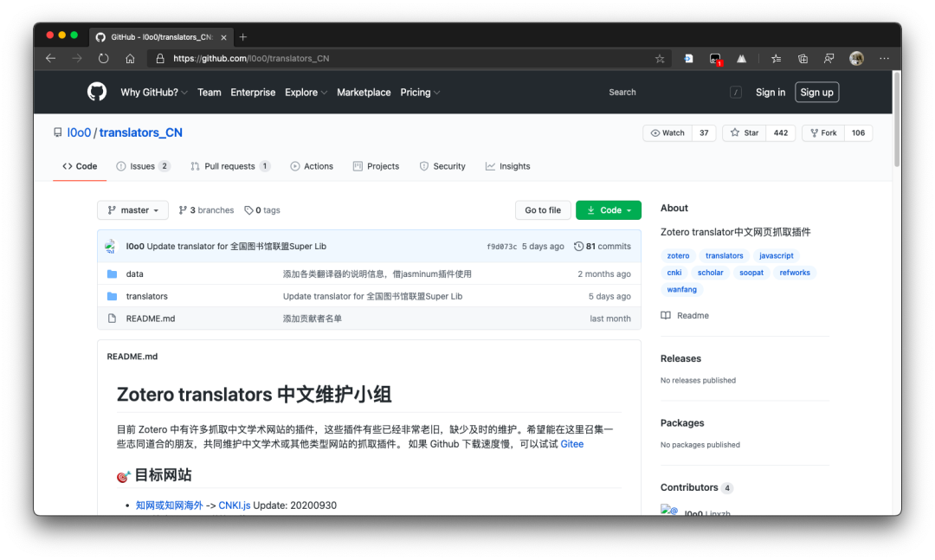Viewport: 935px width, 560px height.
Task: Click the Sign up button
Action: [817, 93]
